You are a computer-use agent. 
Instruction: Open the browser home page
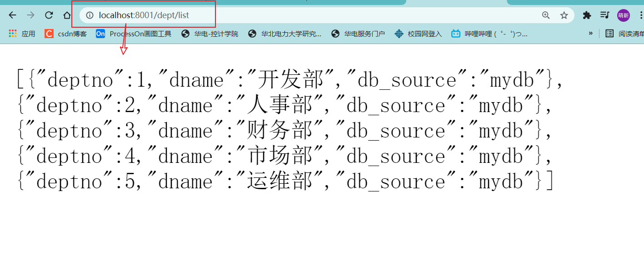pyautogui.click(x=67, y=15)
